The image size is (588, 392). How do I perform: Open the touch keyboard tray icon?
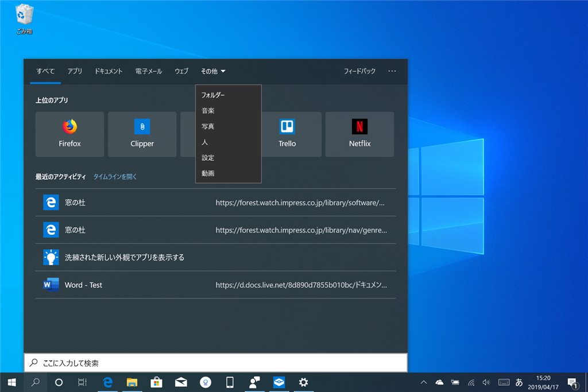(504, 382)
